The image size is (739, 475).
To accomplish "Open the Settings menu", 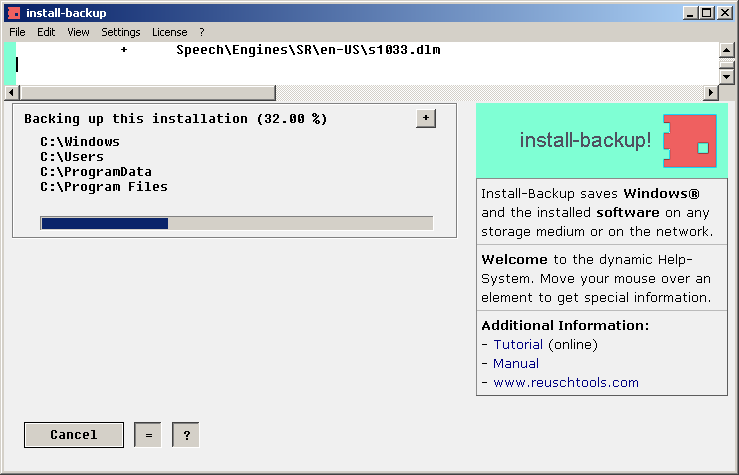I will pos(121,32).
